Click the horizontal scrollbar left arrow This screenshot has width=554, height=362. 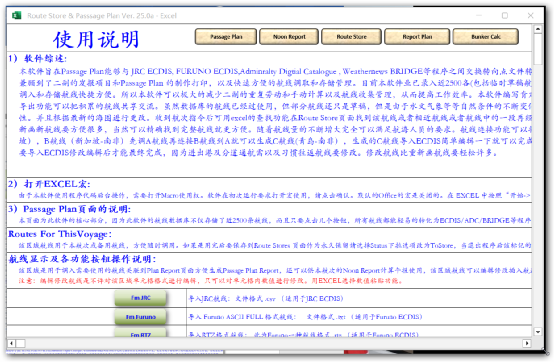pos(12,343)
